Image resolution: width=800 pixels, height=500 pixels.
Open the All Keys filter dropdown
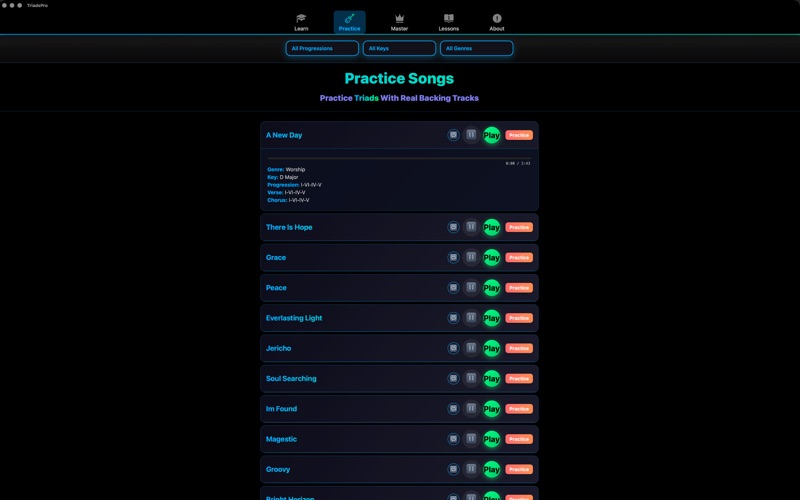399,48
